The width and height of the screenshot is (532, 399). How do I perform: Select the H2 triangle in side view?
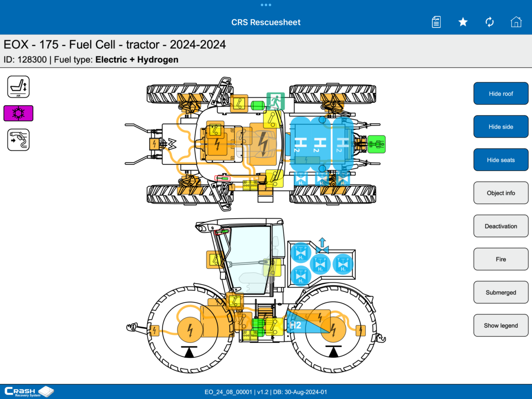(309, 322)
